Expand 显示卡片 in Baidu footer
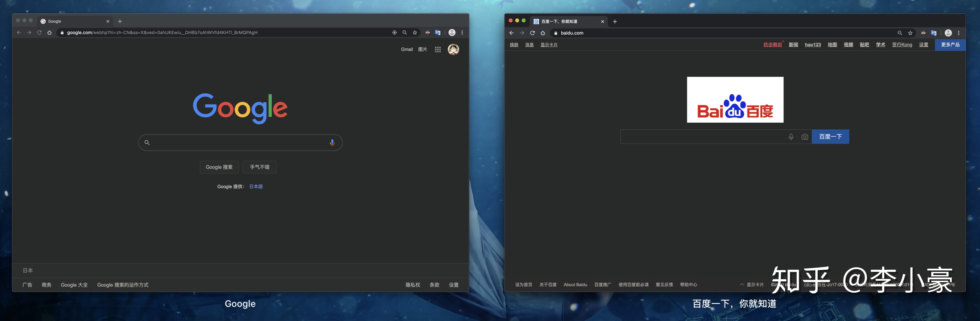This screenshot has width=980, height=321. point(752,285)
